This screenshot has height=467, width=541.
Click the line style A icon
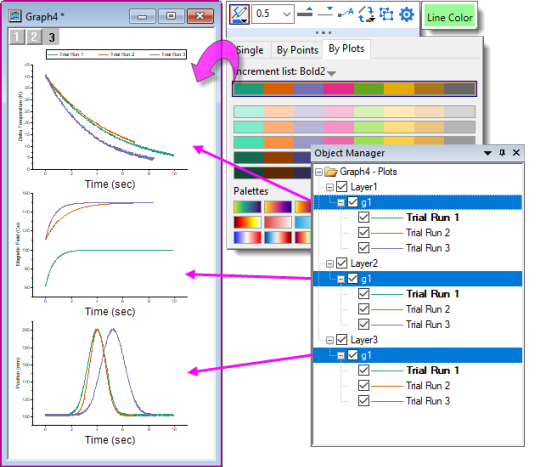point(345,13)
